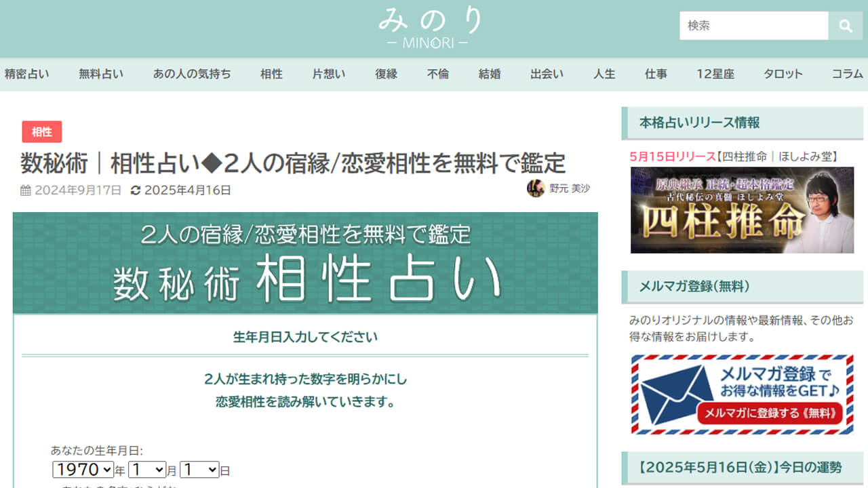Viewport: 868px width, 488px height.
Task: Open the birth day dropdown
Action: (x=199, y=470)
